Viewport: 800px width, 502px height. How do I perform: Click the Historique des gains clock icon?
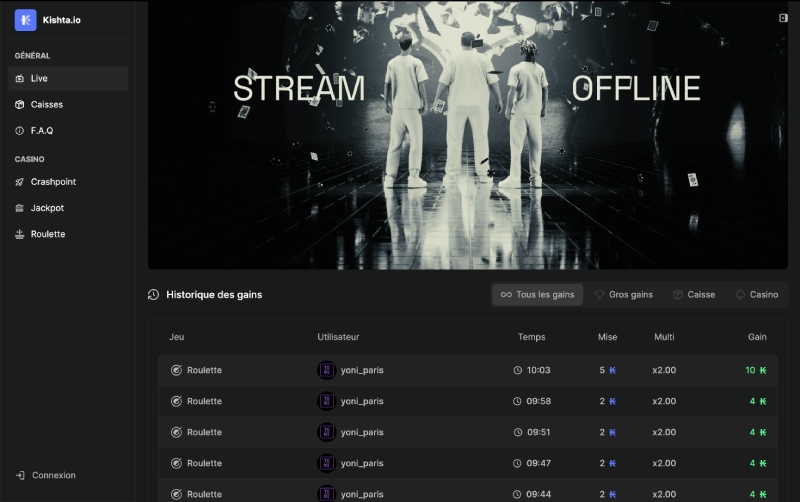pyautogui.click(x=154, y=294)
